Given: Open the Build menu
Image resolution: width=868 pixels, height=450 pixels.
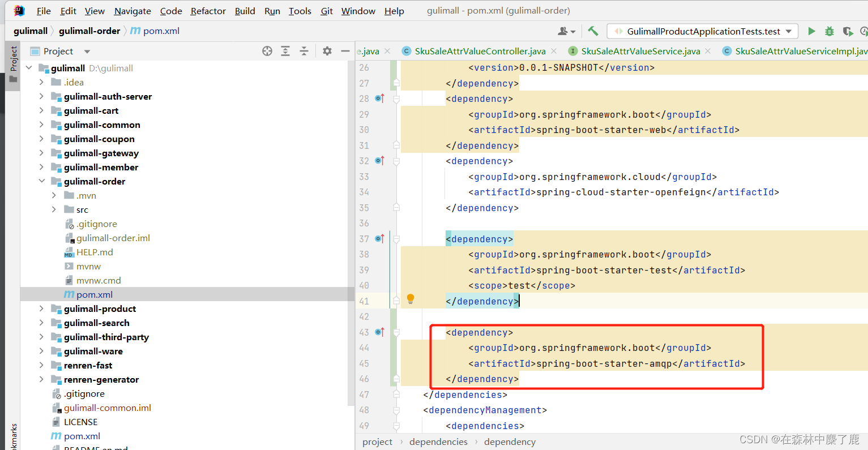Looking at the screenshot, I should pyautogui.click(x=245, y=11).
